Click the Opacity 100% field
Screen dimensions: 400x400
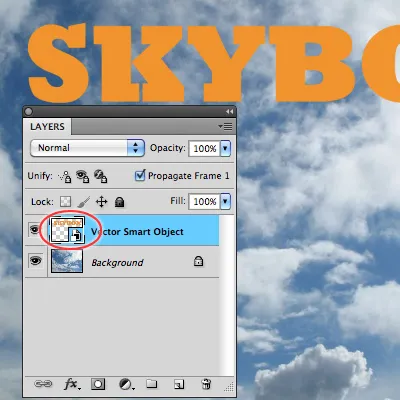coord(205,148)
